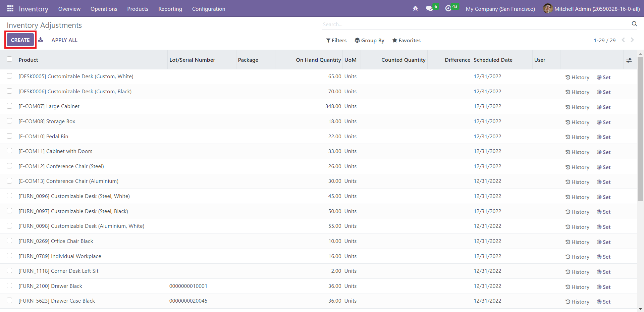Select the Large Cabinet row checkbox

click(x=9, y=106)
